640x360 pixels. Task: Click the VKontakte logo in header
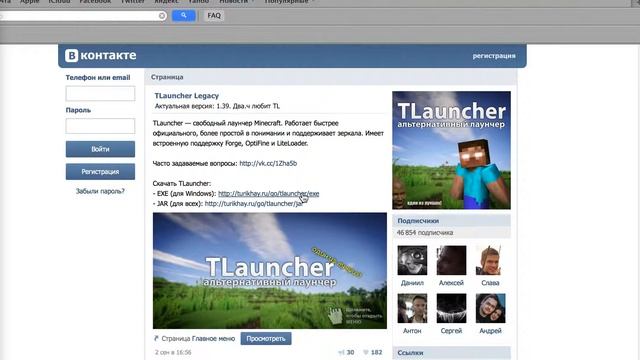100,56
